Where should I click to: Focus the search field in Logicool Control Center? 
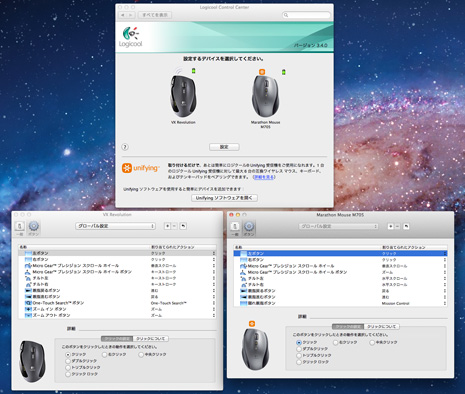point(306,15)
